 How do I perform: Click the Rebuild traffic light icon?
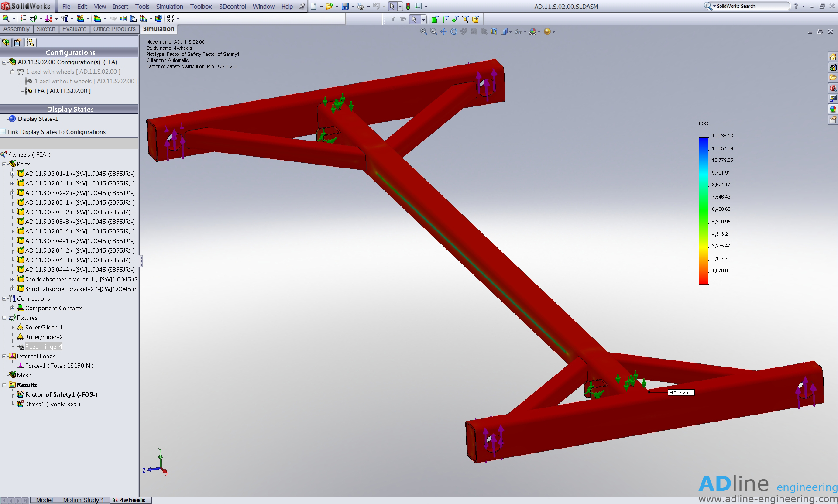[408, 6]
